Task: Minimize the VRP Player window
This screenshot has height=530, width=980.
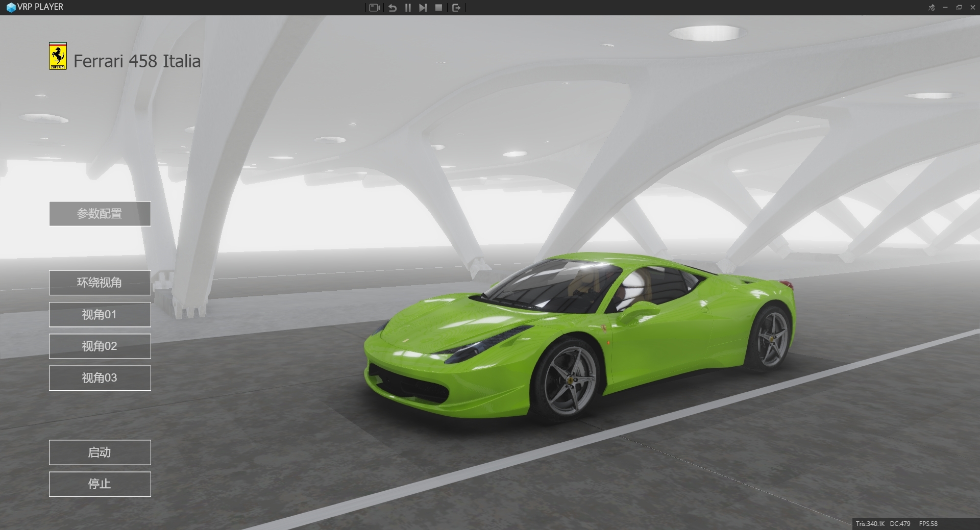Action: tap(945, 7)
